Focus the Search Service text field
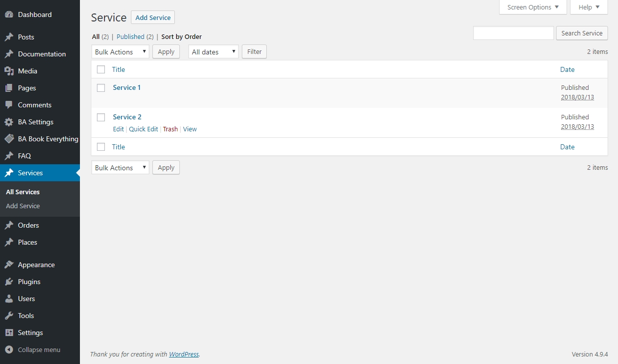Image resolution: width=618 pixels, height=364 pixels. pos(513,33)
